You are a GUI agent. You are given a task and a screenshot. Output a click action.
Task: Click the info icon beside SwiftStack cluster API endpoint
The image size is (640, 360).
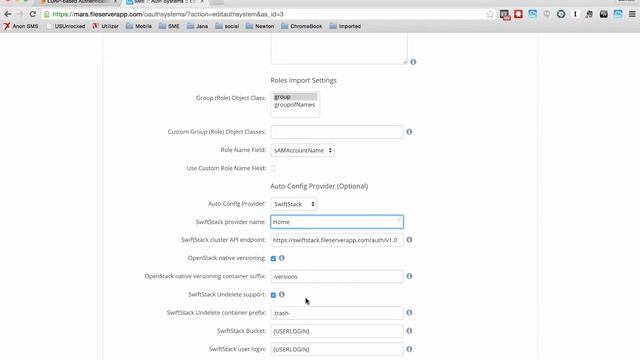tap(409, 240)
